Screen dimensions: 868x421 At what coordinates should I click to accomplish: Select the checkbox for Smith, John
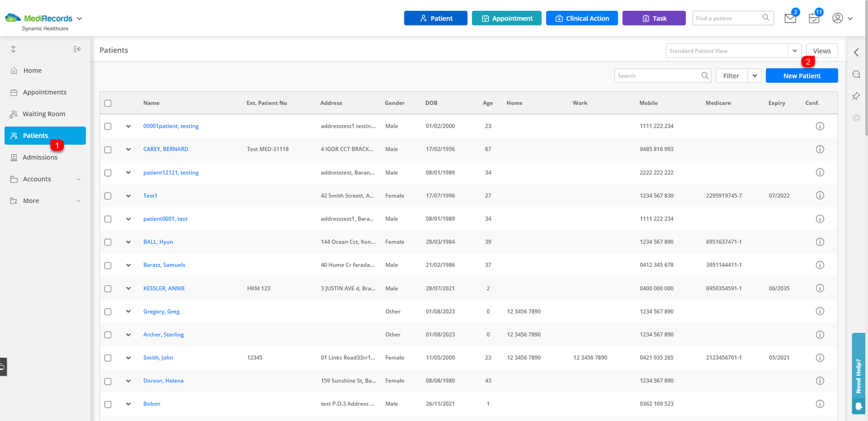coord(108,358)
